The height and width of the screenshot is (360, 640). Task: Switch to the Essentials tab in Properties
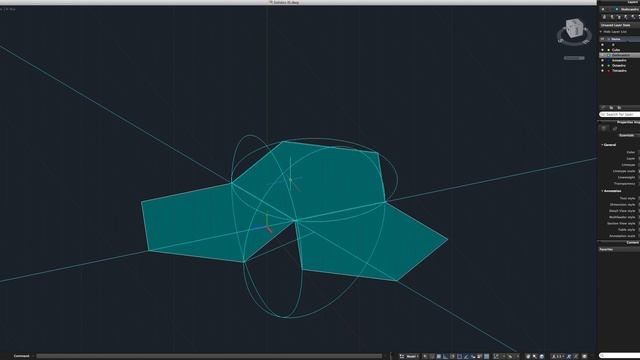click(626, 136)
